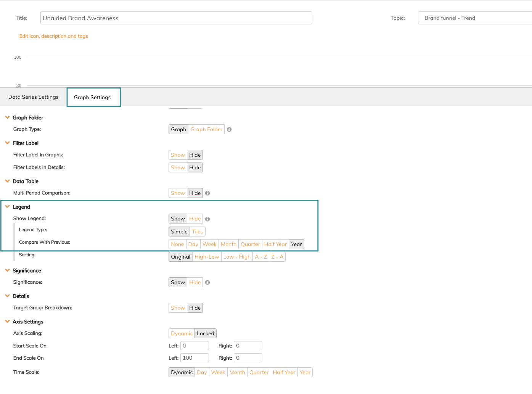Click info icon beside Show Legend toggle
The height and width of the screenshot is (394, 532).
click(x=207, y=219)
